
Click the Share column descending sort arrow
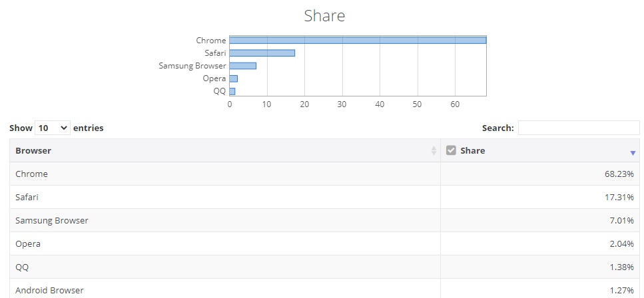[x=633, y=153]
